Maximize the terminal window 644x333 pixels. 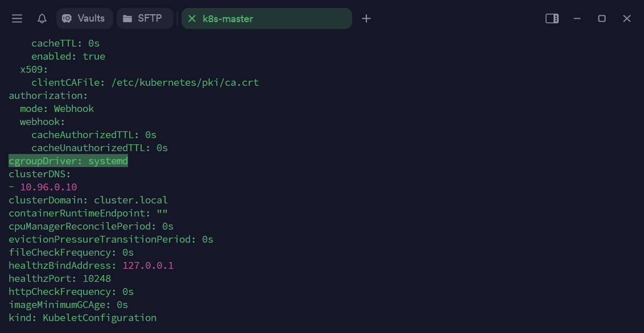coord(602,19)
